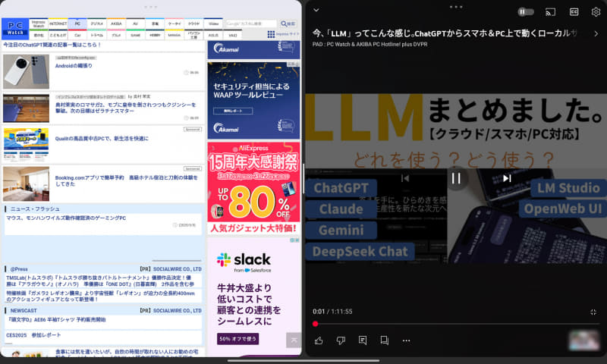Save video to playlist icon

click(385, 340)
